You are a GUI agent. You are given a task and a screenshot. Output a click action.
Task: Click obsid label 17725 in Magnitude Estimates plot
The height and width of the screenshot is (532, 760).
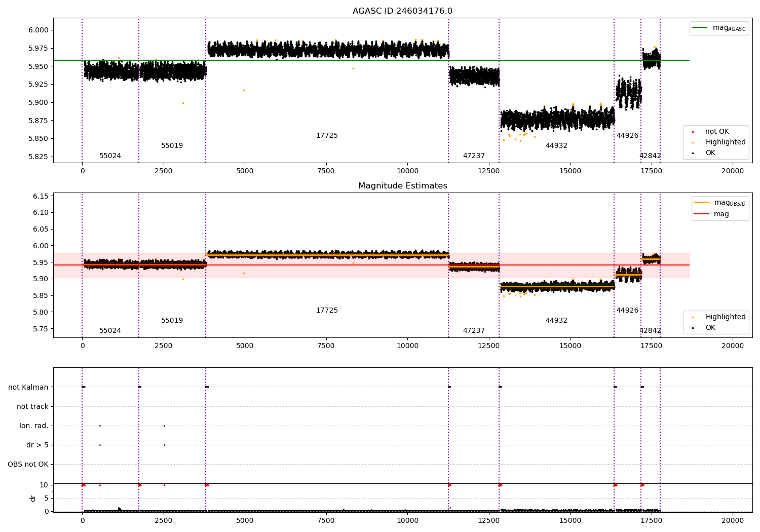click(x=327, y=311)
